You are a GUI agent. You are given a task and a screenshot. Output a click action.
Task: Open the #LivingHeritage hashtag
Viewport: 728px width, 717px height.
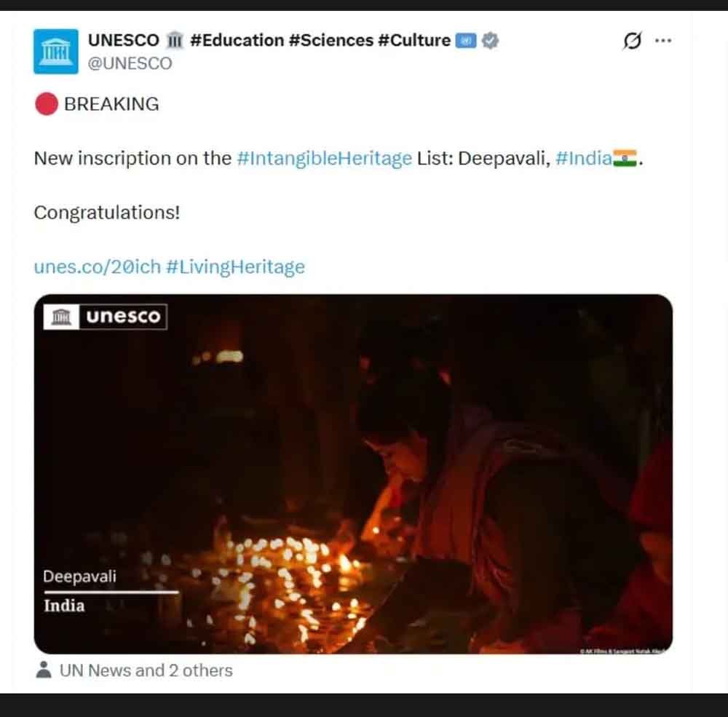coord(235,267)
